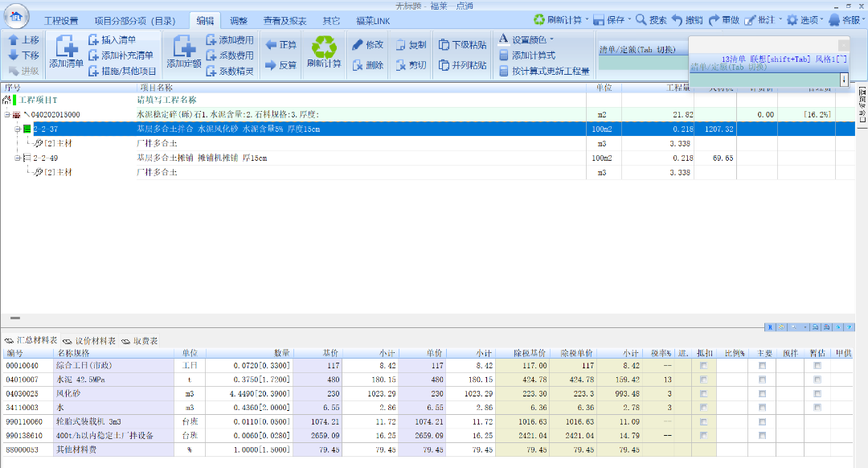
Task: Copy selection with 复制
Action: tap(411, 45)
